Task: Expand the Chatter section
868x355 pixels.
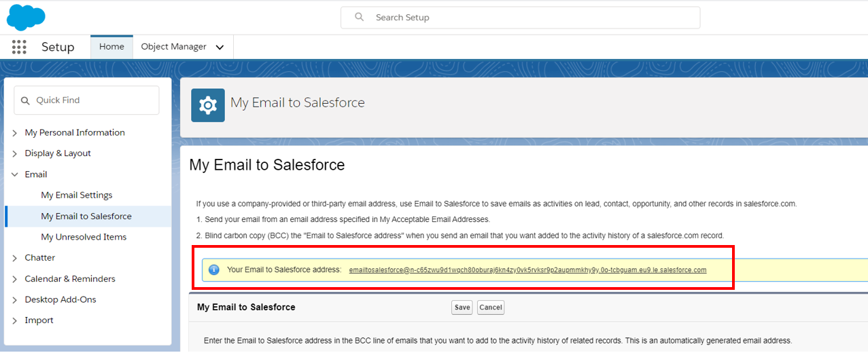Action: [x=15, y=258]
